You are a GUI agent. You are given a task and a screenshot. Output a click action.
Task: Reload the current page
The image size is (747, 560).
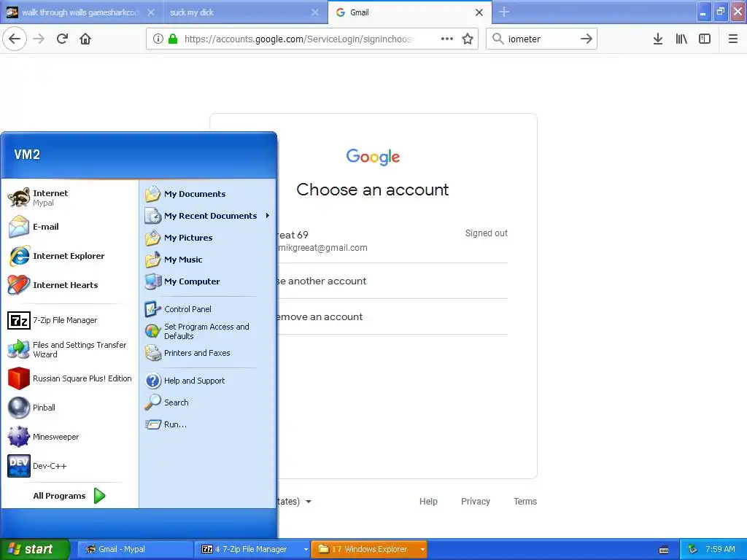(x=62, y=39)
